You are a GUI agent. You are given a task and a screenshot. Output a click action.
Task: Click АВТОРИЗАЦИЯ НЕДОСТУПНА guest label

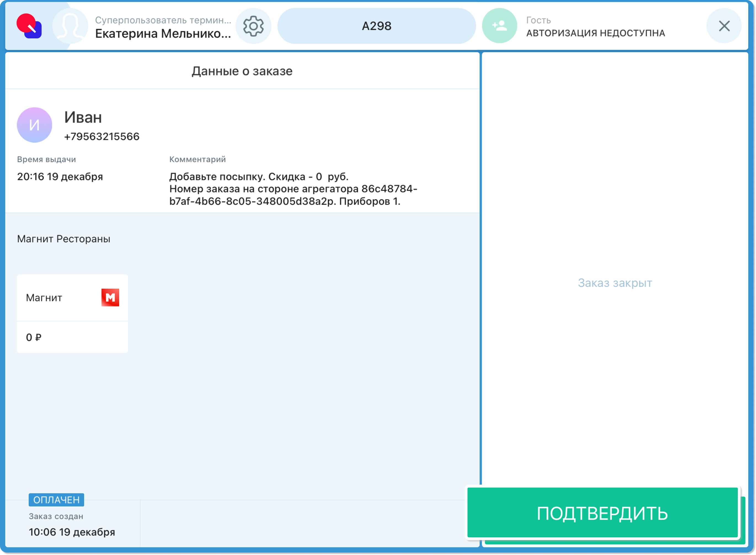[595, 33]
